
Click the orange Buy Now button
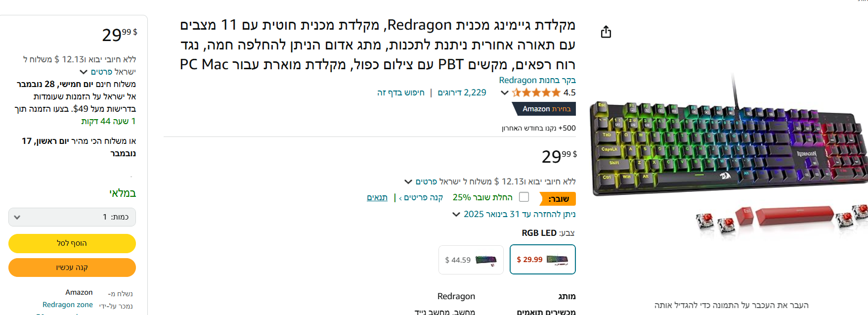coord(72,268)
